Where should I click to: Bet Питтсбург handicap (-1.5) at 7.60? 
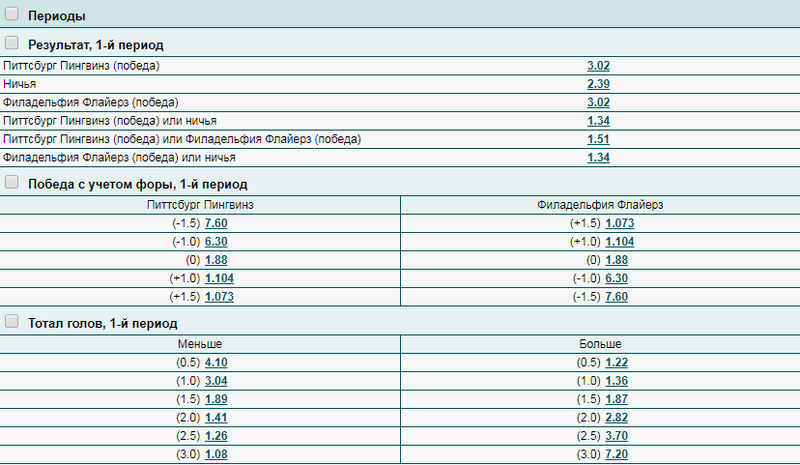coord(216,224)
